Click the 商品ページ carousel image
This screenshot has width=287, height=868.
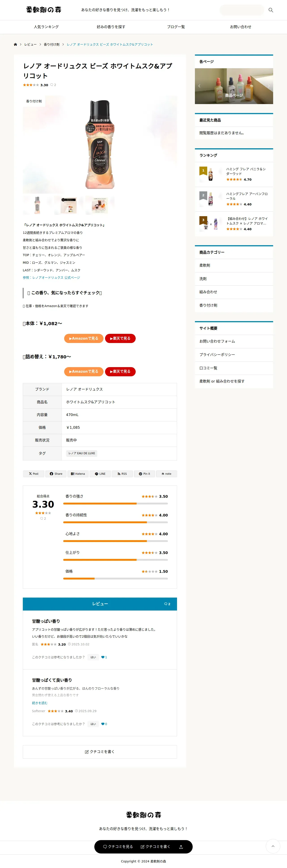click(234, 86)
